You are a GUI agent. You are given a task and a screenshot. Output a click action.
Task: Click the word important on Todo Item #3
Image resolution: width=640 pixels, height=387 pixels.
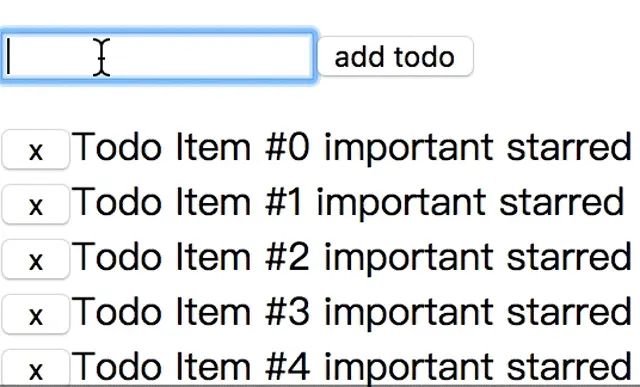tap(409, 314)
